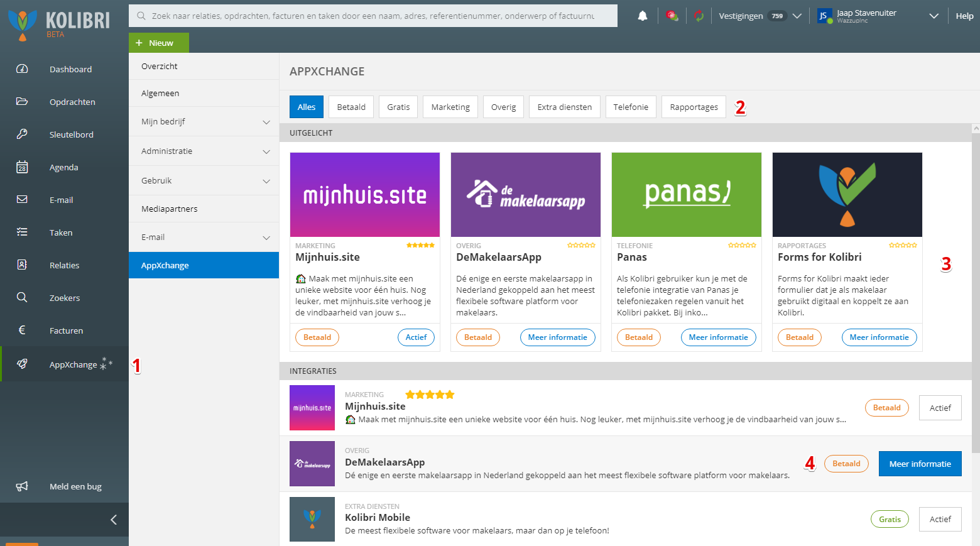Open Algemeen settings item
The width and height of the screenshot is (980, 546).
[x=204, y=93]
